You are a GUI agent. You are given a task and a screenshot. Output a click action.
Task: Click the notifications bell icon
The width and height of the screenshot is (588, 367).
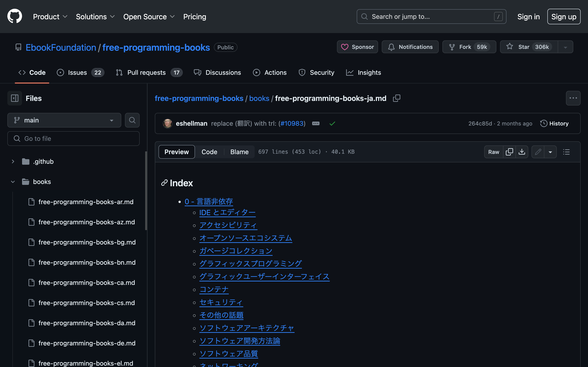(390, 47)
